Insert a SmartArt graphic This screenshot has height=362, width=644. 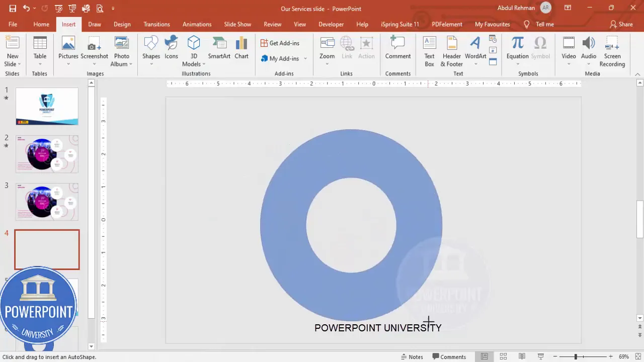(x=219, y=48)
